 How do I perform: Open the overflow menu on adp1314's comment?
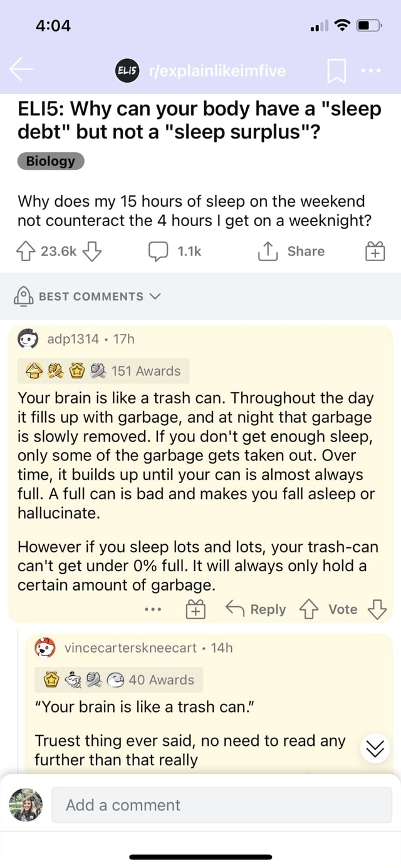point(153,608)
